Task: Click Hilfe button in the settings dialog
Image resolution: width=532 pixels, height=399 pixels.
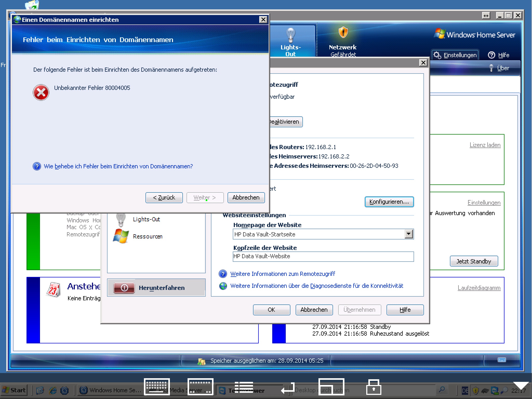Action: pyautogui.click(x=405, y=310)
